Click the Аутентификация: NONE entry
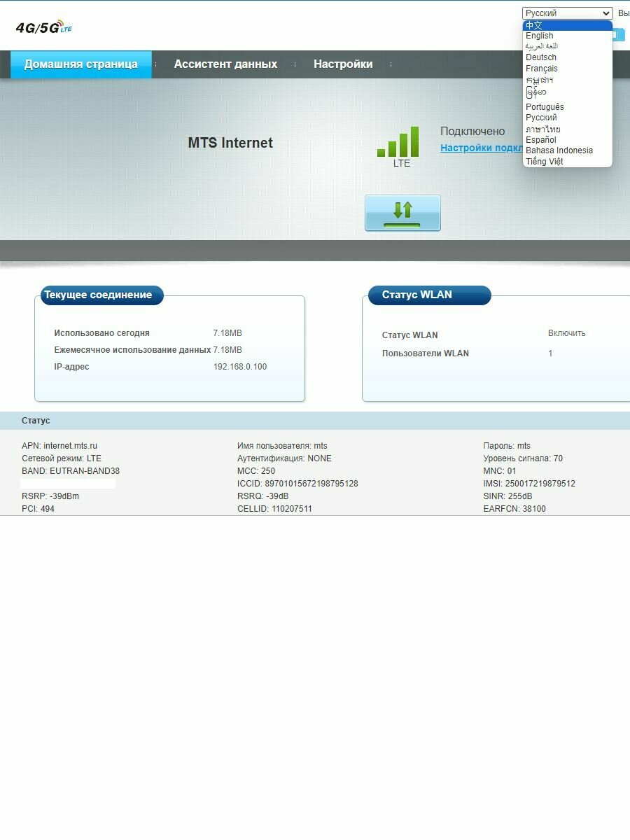Viewport: 630px width, 840px height. (284, 458)
